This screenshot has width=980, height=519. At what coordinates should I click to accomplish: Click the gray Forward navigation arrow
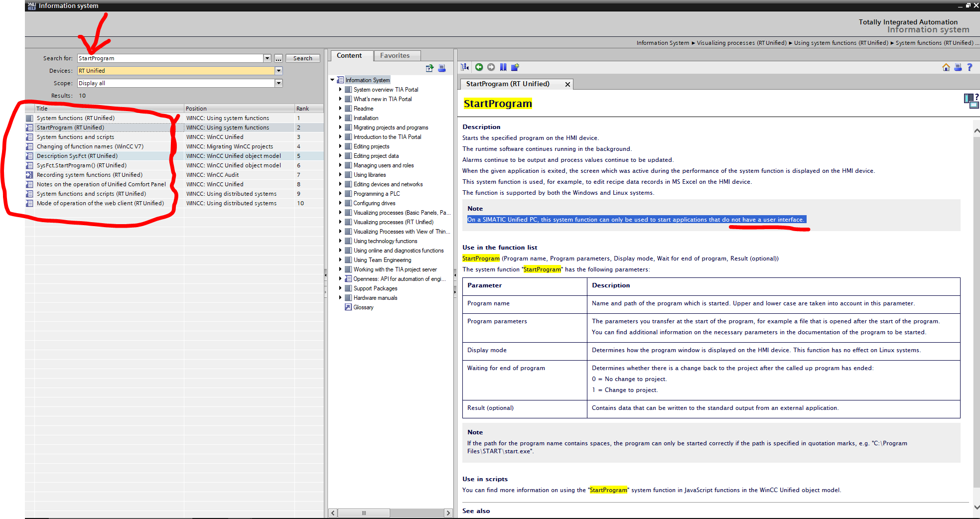click(x=491, y=67)
